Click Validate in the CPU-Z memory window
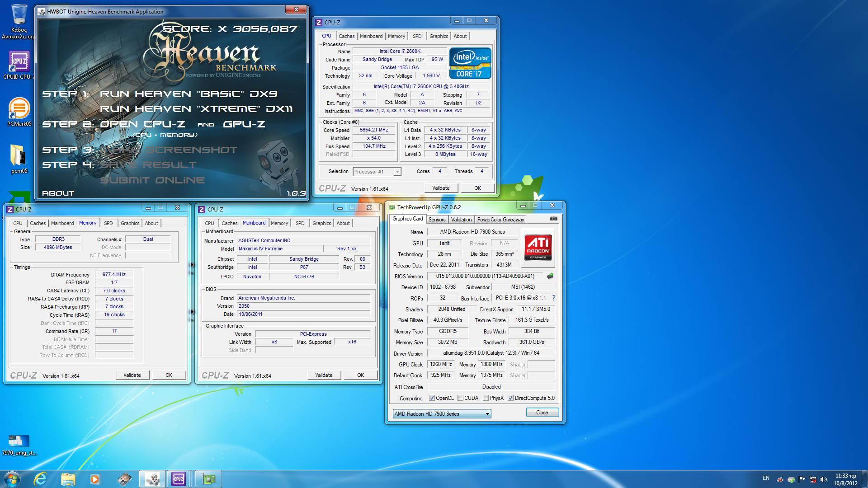This screenshot has height=488, width=868. [132, 375]
